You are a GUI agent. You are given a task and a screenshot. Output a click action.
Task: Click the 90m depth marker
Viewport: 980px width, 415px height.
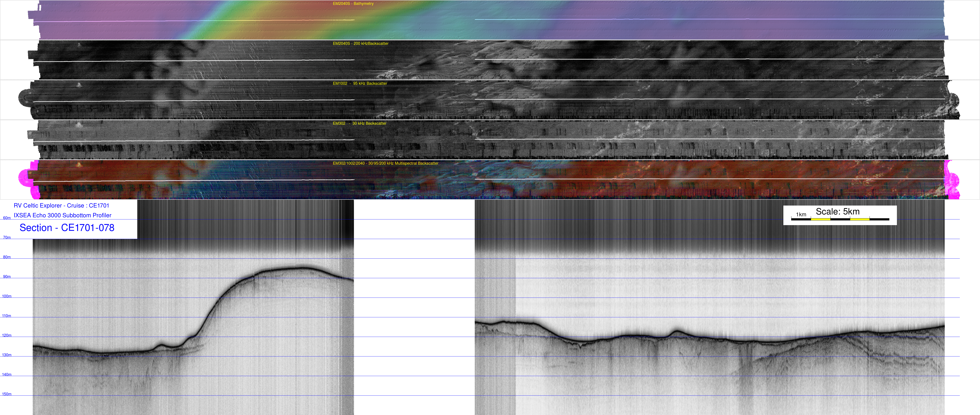7,277
